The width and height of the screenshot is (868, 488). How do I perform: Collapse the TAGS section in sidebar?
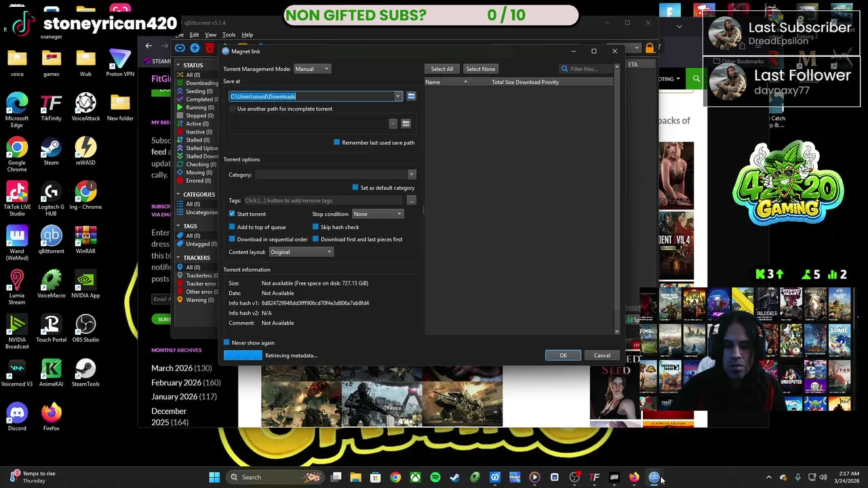tap(179, 226)
